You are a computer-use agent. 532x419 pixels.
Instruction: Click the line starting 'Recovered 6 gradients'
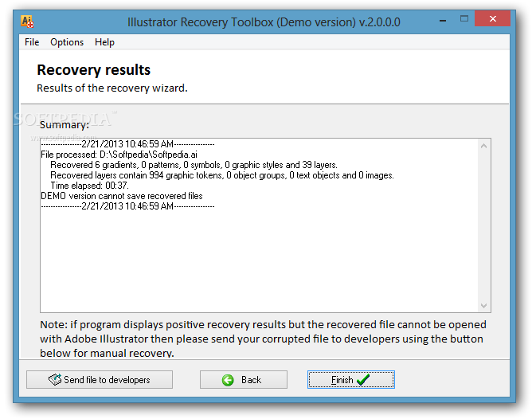click(x=194, y=165)
